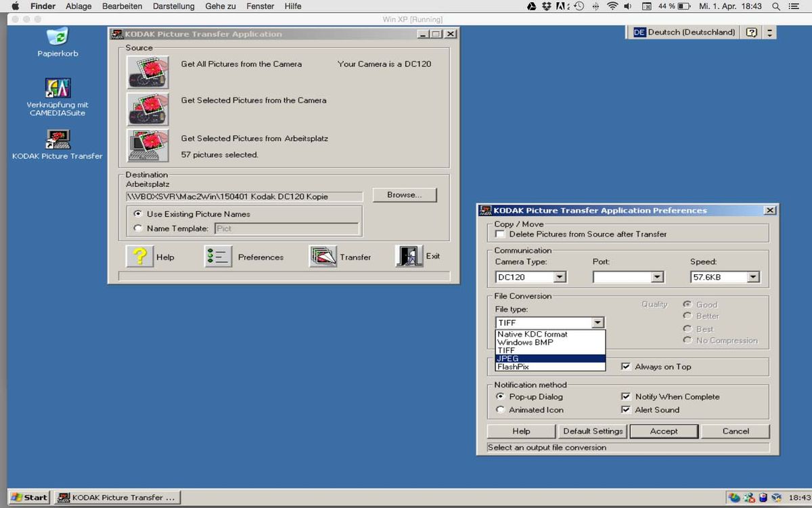Open the Gehe zu menu

tap(221, 6)
